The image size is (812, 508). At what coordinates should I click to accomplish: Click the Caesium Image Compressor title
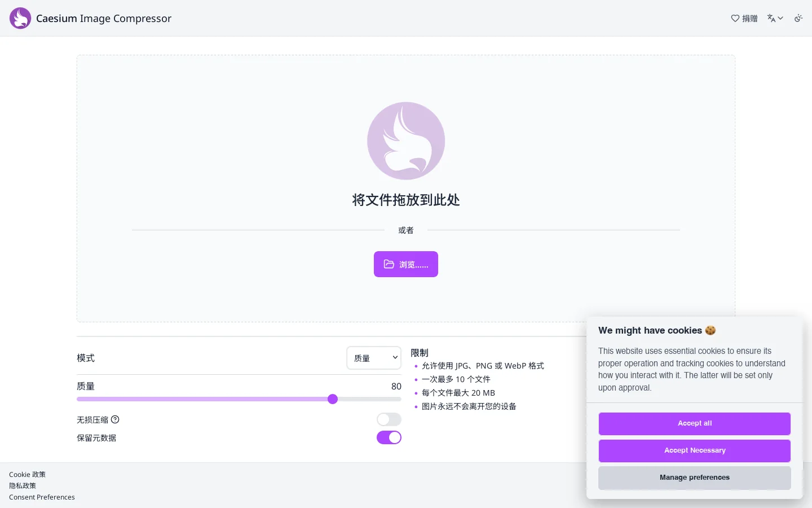104,18
